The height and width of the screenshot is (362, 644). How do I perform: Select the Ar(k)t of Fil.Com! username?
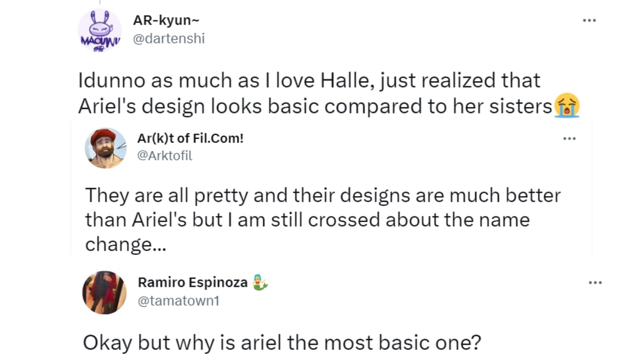click(190, 138)
